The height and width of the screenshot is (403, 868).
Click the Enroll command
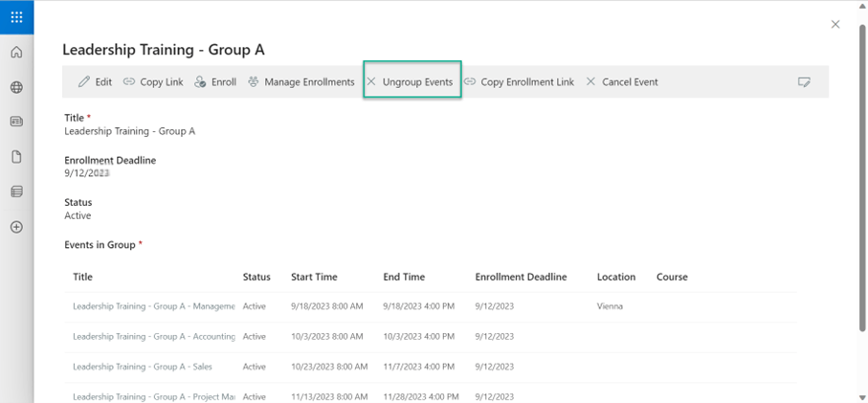click(x=215, y=82)
